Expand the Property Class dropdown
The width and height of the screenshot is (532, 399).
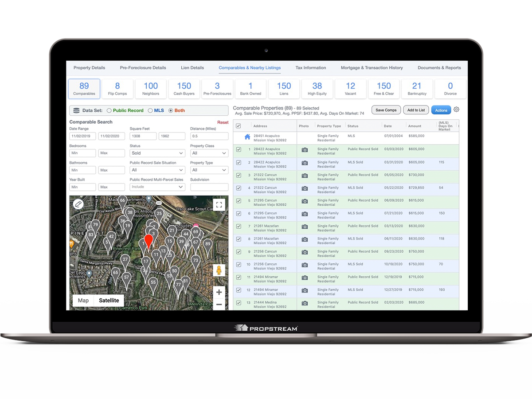pos(209,153)
